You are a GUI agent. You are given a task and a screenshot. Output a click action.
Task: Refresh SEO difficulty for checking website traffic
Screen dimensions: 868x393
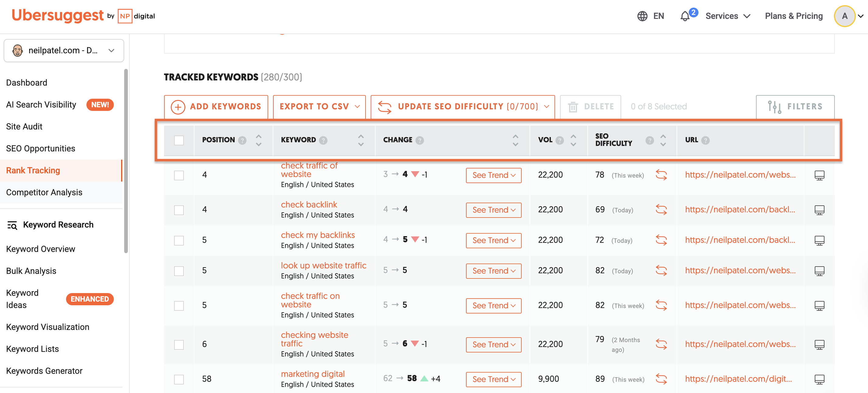[x=661, y=344]
